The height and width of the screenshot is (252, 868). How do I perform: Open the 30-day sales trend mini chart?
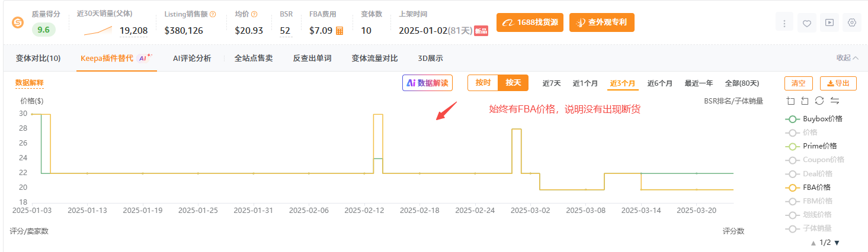point(98,30)
